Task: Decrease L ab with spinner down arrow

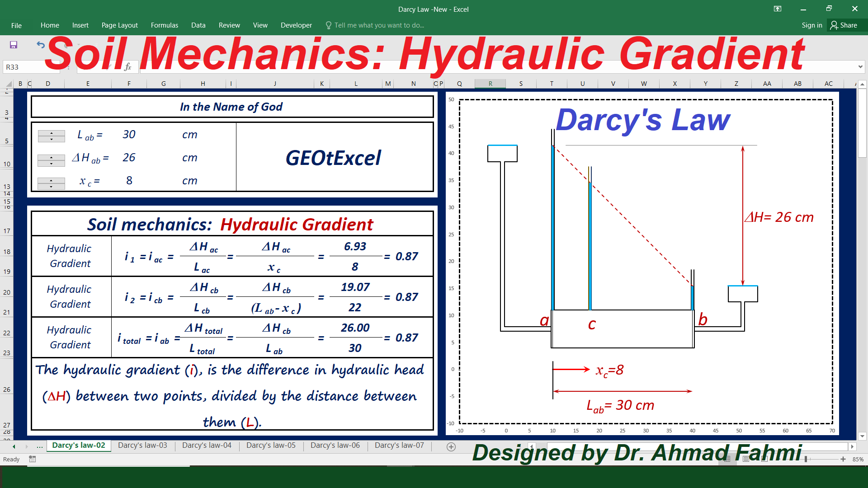Action: coord(52,139)
